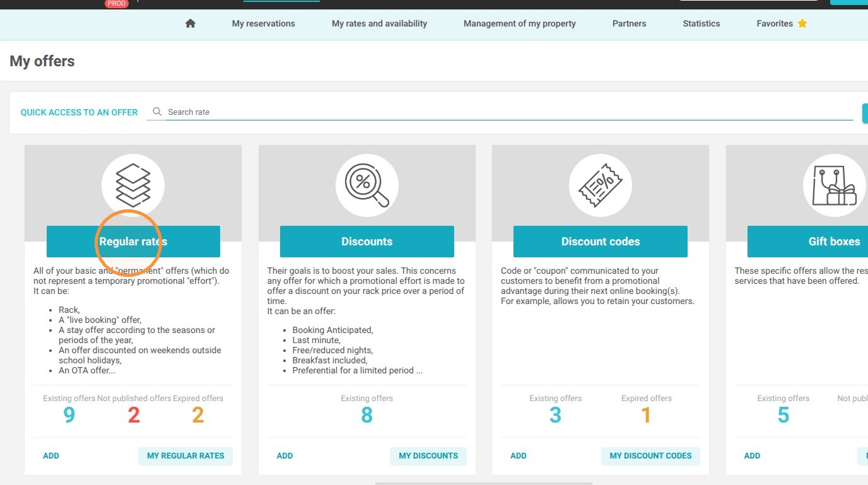Click the yellow Favorites star icon
The height and width of the screenshot is (485, 868).
pos(802,23)
